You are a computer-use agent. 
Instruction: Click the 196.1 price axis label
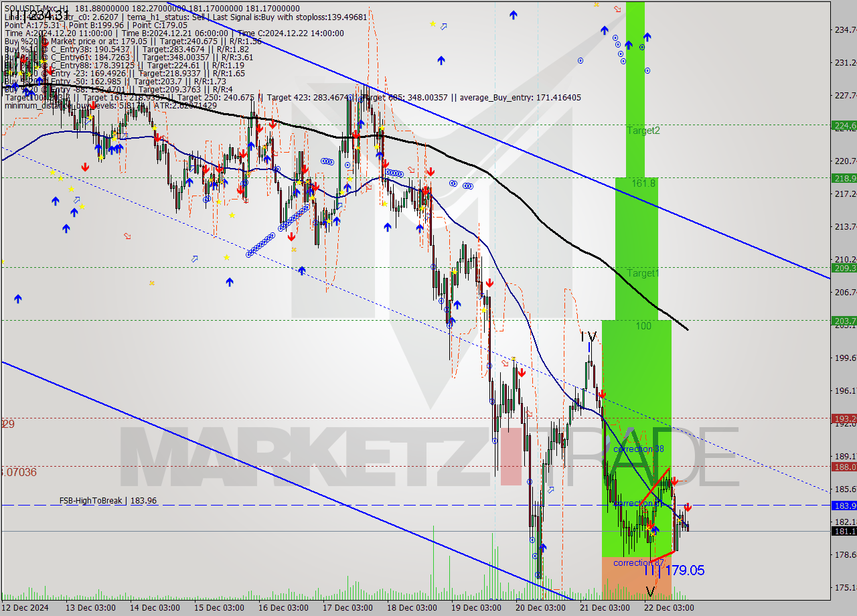[x=845, y=390]
